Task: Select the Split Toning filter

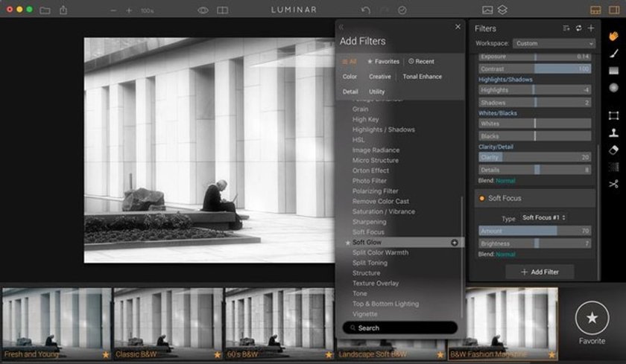Action: click(x=370, y=263)
